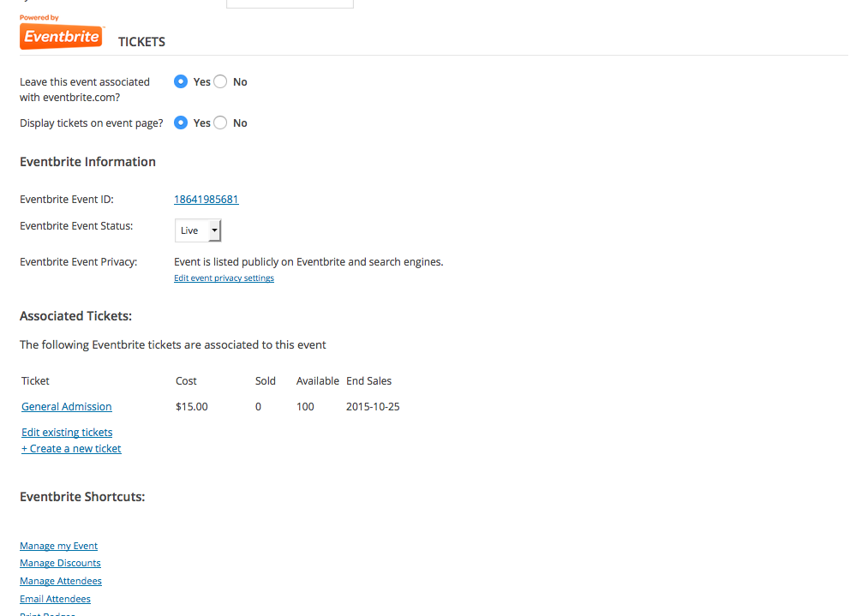Click the Eventbrite logo
Image resolution: width=850 pixels, height=616 pixels.
coord(61,36)
